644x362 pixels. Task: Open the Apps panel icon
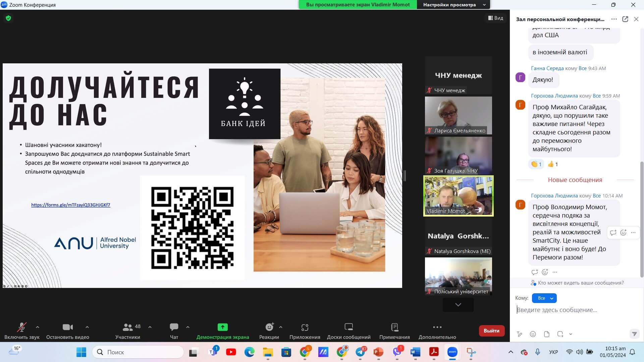pos(305,327)
